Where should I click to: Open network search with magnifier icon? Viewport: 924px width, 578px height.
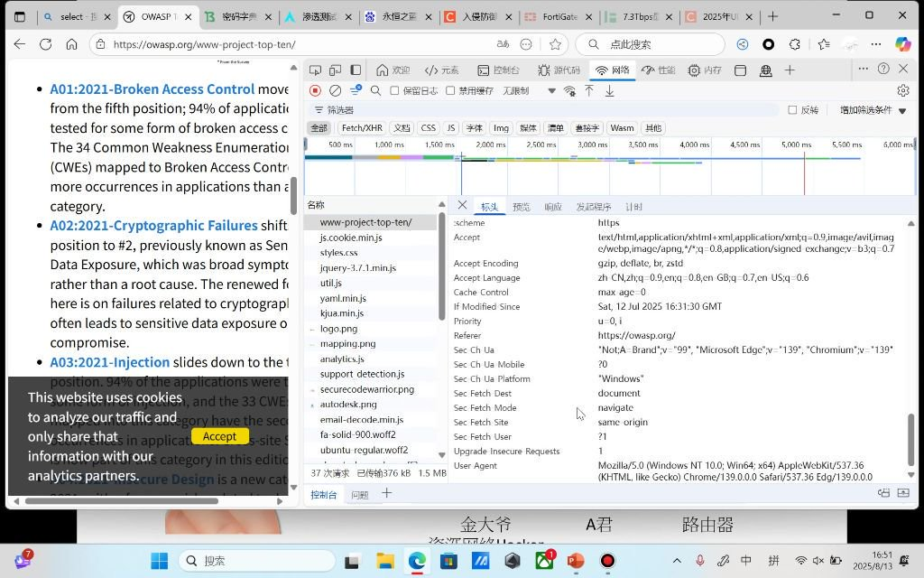(x=375, y=90)
